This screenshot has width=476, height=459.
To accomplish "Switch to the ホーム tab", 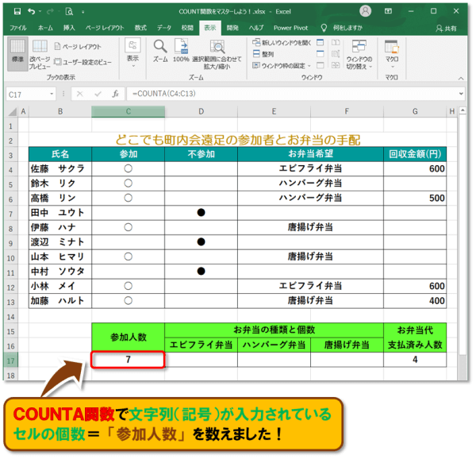I will tap(45, 28).
